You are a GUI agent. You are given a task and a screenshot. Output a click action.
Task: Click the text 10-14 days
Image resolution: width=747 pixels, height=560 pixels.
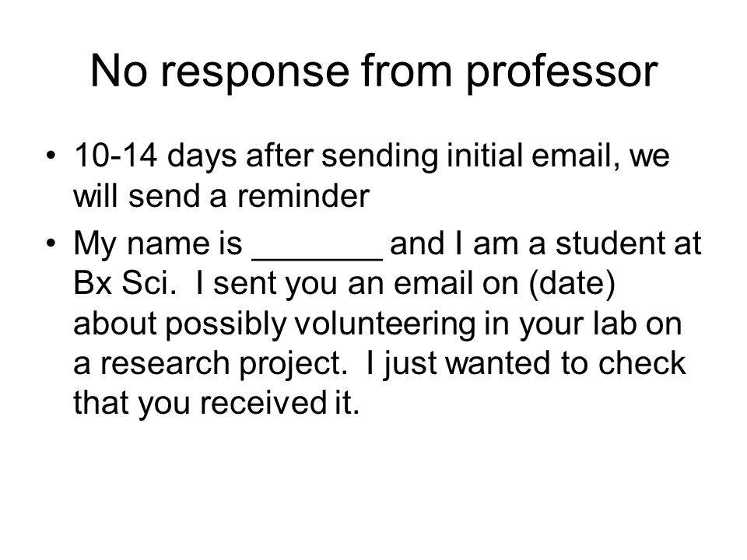coord(156,156)
